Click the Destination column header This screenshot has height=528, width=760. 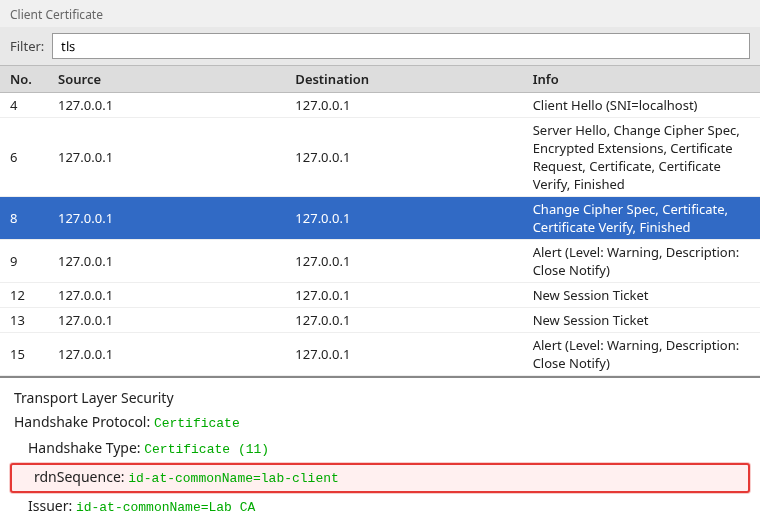pyautogui.click(x=332, y=80)
